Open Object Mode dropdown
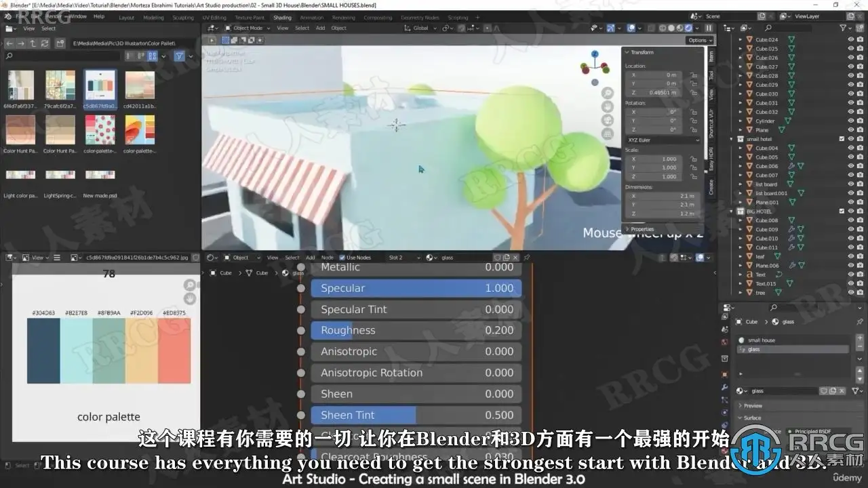This screenshot has height=488, width=868. (x=248, y=28)
